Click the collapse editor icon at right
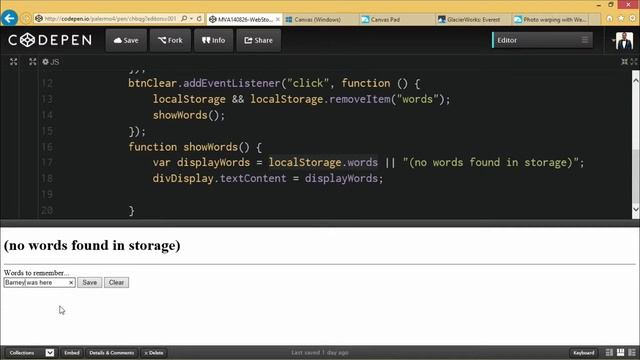Image resolution: width=640 pixels, height=360 pixels. click(624, 62)
